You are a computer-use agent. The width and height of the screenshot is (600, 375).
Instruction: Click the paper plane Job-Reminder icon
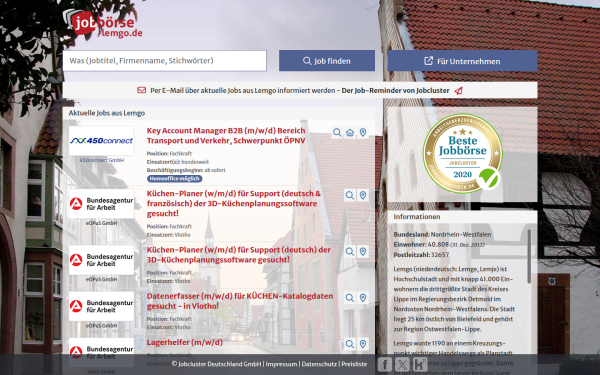coord(458,91)
